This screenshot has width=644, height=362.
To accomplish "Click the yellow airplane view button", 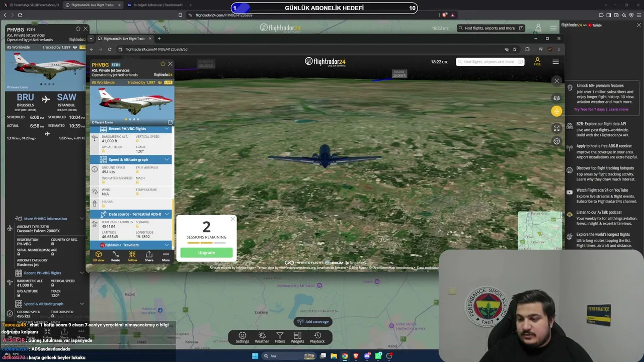I will pyautogui.click(x=556, y=111).
